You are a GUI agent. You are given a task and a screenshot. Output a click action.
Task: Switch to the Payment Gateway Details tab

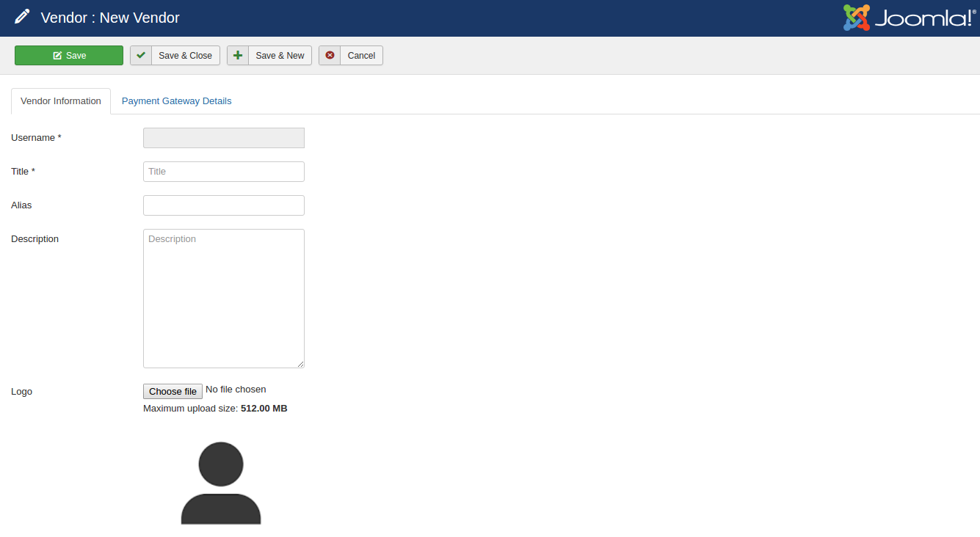176,101
